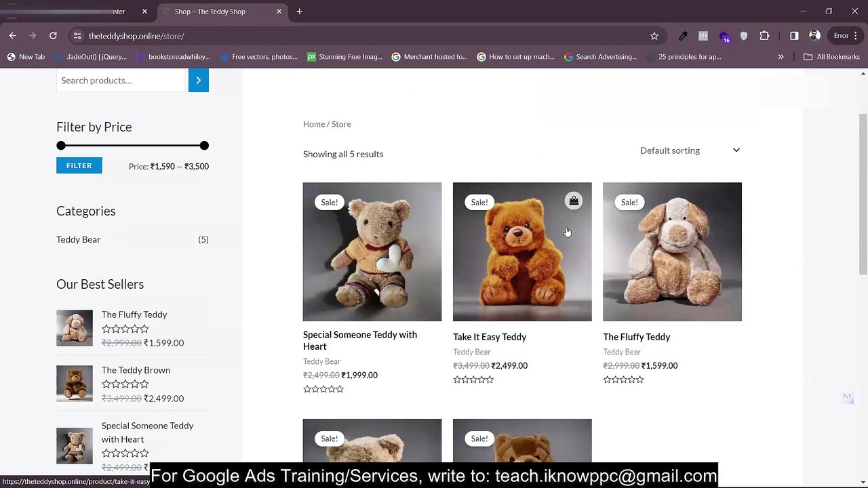Open the 25 principles for ap... bookmark

coord(684,57)
